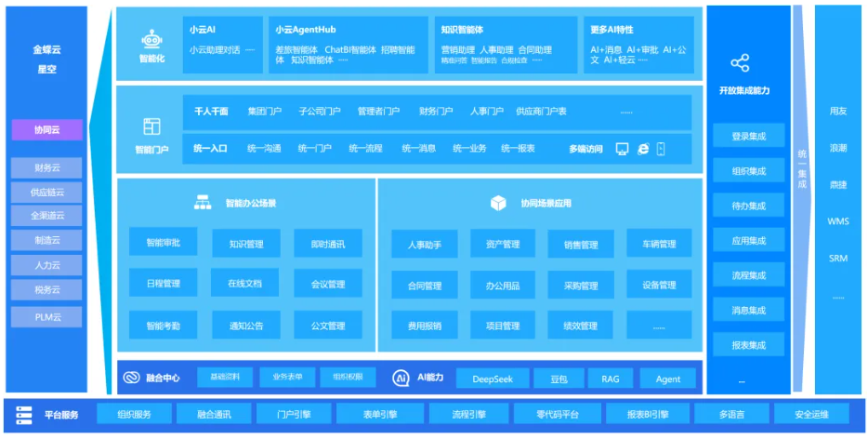This screenshot has height=439, width=868.
Task: Select 税务云 in the left sidebar
Action: 47,290
